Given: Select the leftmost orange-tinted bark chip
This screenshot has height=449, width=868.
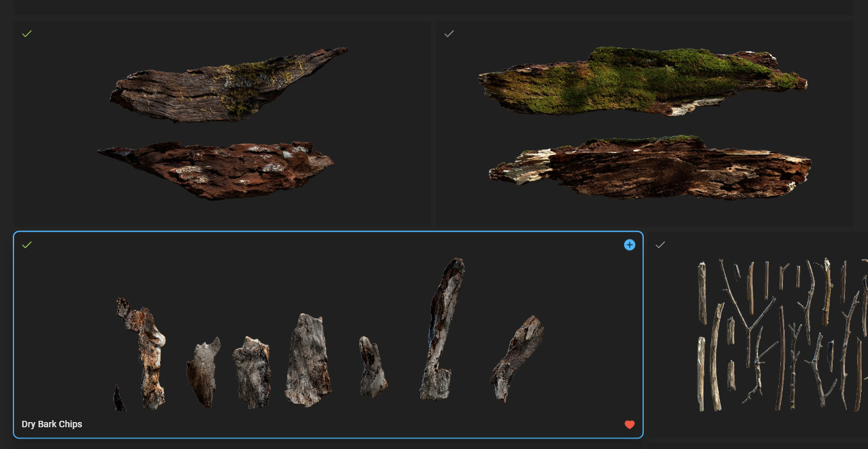Looking at the screenshot, I should 143,352.
